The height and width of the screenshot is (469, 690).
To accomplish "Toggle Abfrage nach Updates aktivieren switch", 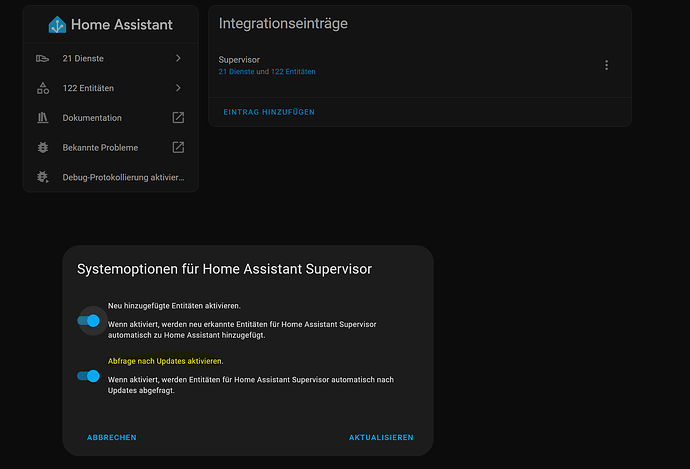I will click(x=88, y=376).
